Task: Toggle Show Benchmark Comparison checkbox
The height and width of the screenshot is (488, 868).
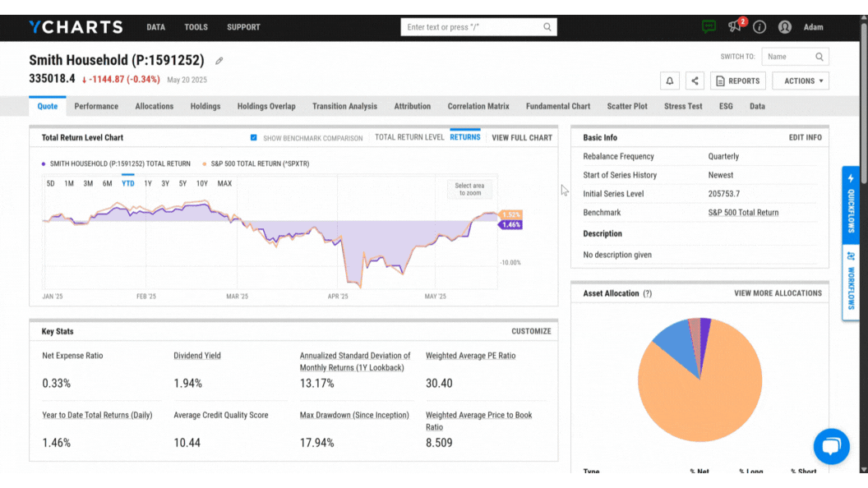Action: pos(253,138)
